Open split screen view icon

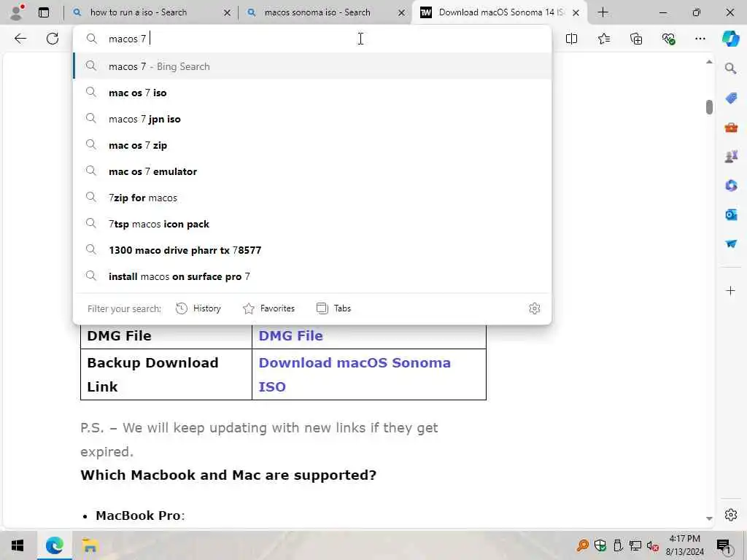(571, 39)
